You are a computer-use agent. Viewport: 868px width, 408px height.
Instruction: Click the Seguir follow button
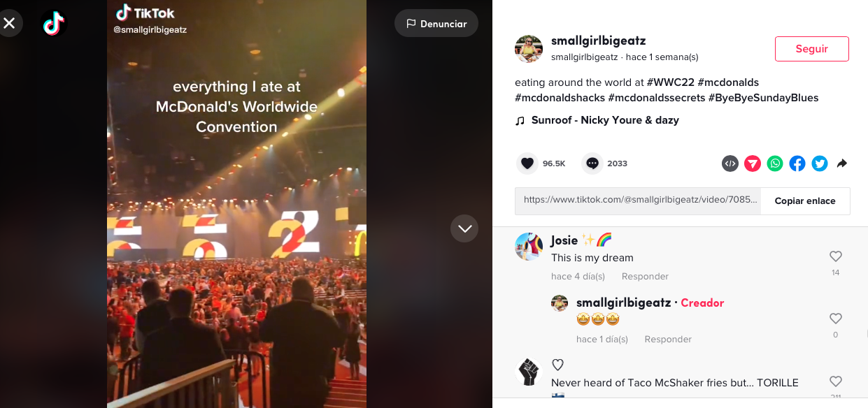[x=812, y=49]
